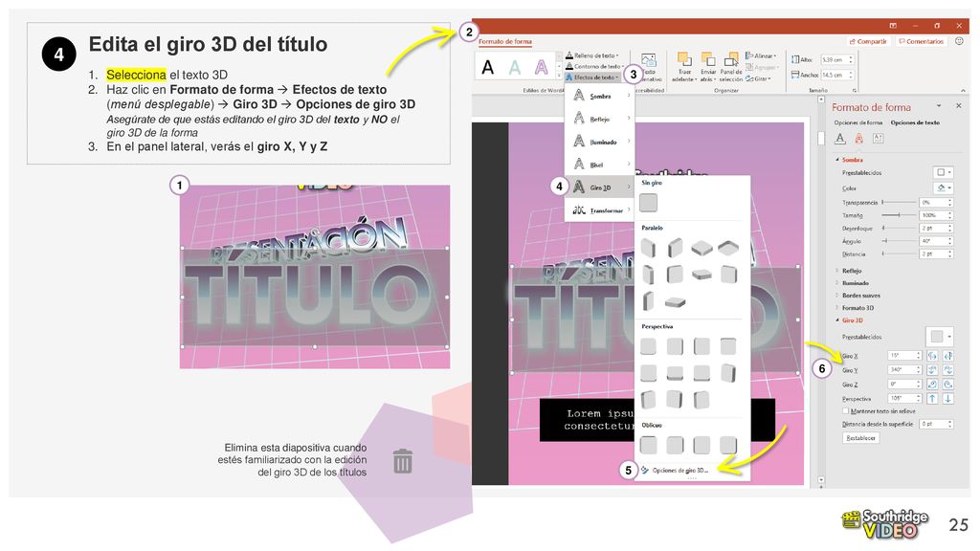Screen dimensions: 980x551
Task: Open the shadow Color dropdown
Action: [x=943, y=187]
